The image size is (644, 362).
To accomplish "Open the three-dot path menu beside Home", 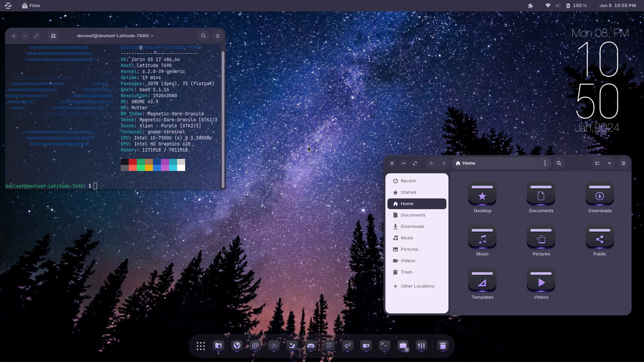I will click(545, 163).
